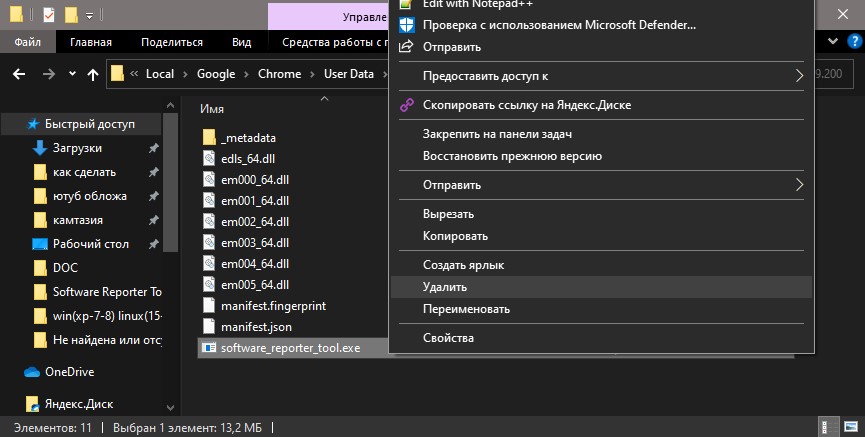Screen dimensions: 865x437
Task: Click the Microsoft Defender shield icon
Action: 407,25
